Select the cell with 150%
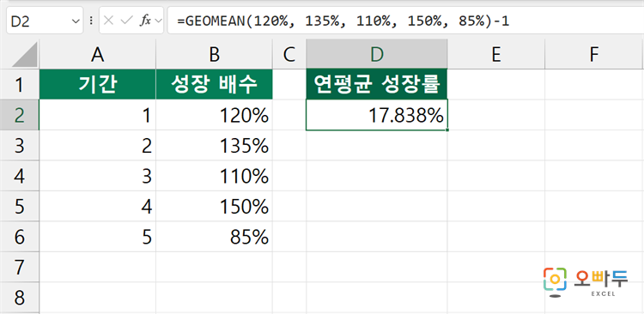 click(214, 206)
